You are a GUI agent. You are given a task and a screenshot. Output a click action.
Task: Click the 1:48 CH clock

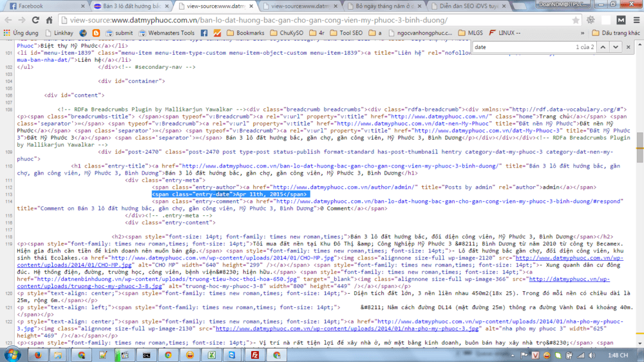[x=618, y=356]
